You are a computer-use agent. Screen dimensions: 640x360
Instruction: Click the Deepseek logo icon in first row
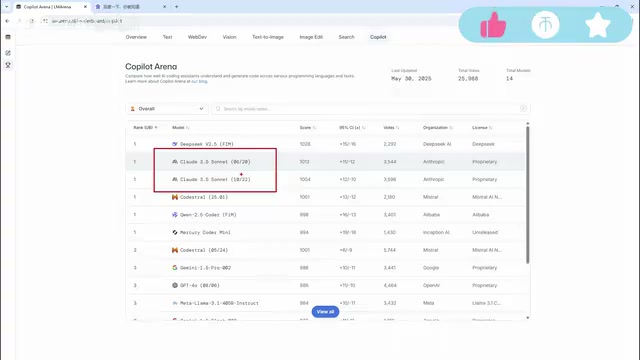point(175,144)
